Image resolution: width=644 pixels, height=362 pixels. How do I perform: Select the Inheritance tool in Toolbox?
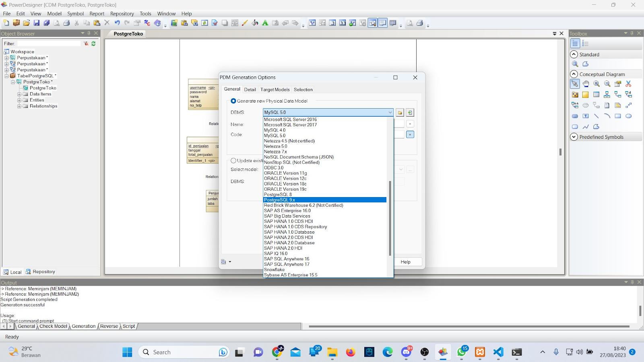click(x=607, y=95)
